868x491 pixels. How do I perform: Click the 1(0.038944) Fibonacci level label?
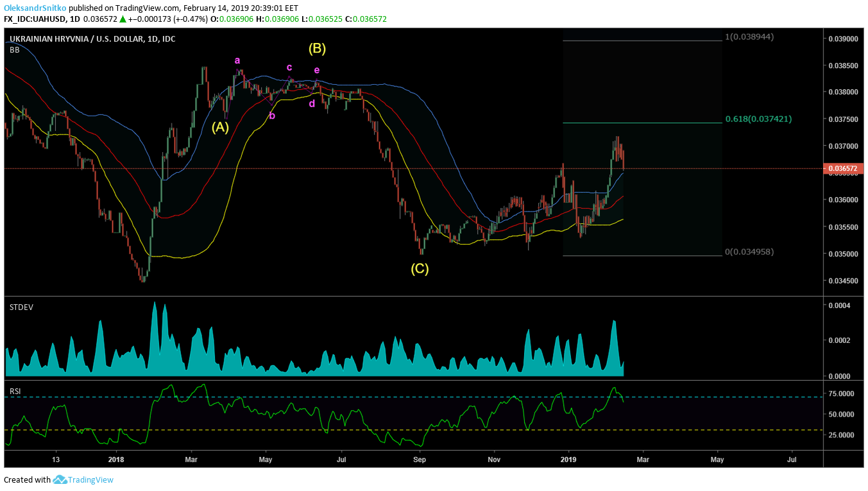749,37
